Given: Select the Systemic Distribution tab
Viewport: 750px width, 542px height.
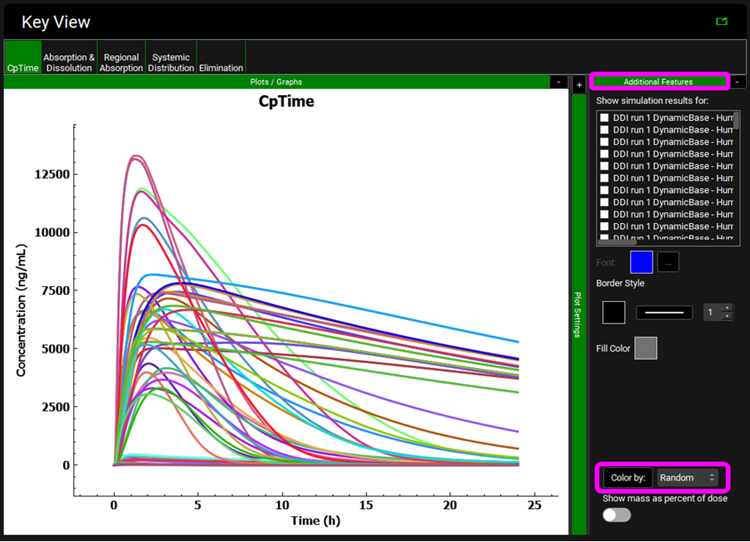Looking at the screenshot, I should pyautogui.click(x=171, y=62).
